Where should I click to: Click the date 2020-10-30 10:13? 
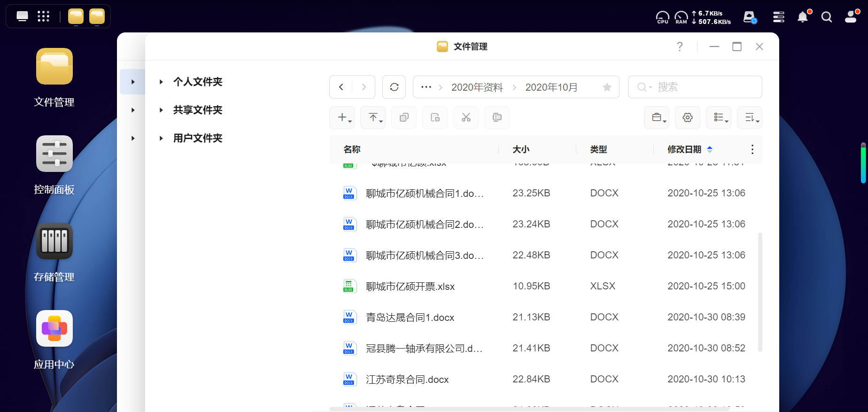706,379
